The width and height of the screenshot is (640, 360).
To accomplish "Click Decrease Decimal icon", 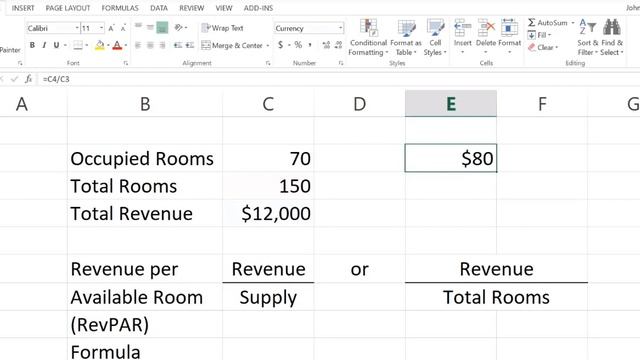I will pyautogui.click(x=338, y=45).
